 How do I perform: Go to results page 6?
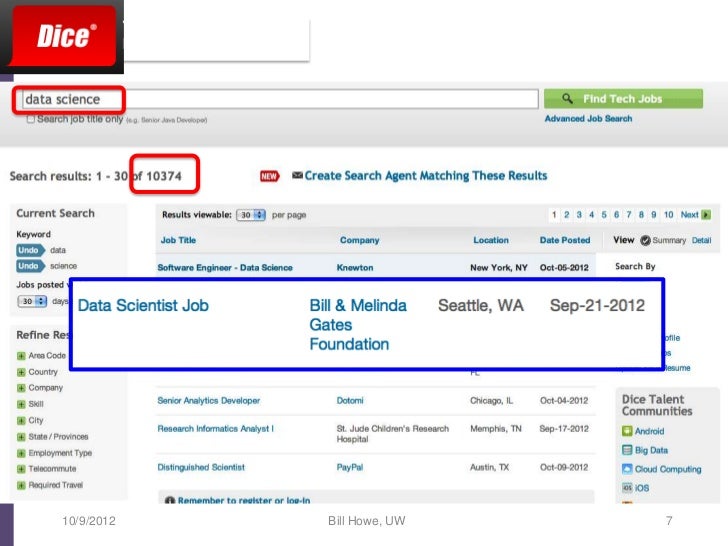click(617, 214)
